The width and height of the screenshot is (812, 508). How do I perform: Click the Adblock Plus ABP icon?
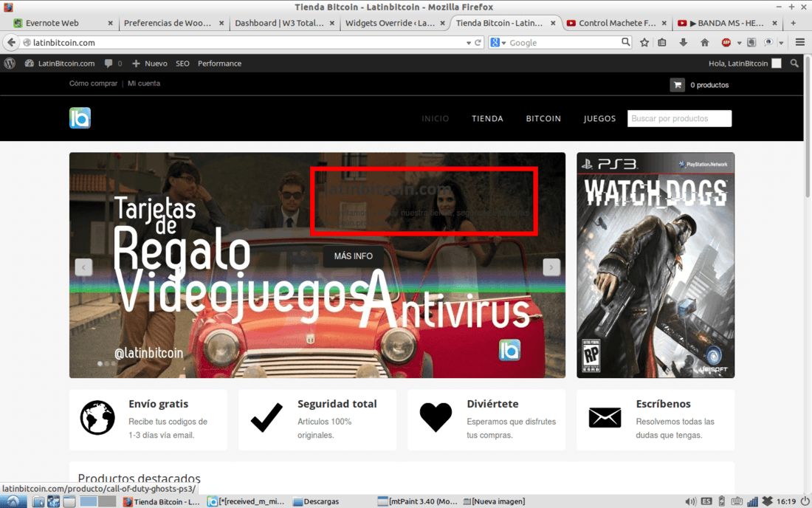(x=726, y=43)
